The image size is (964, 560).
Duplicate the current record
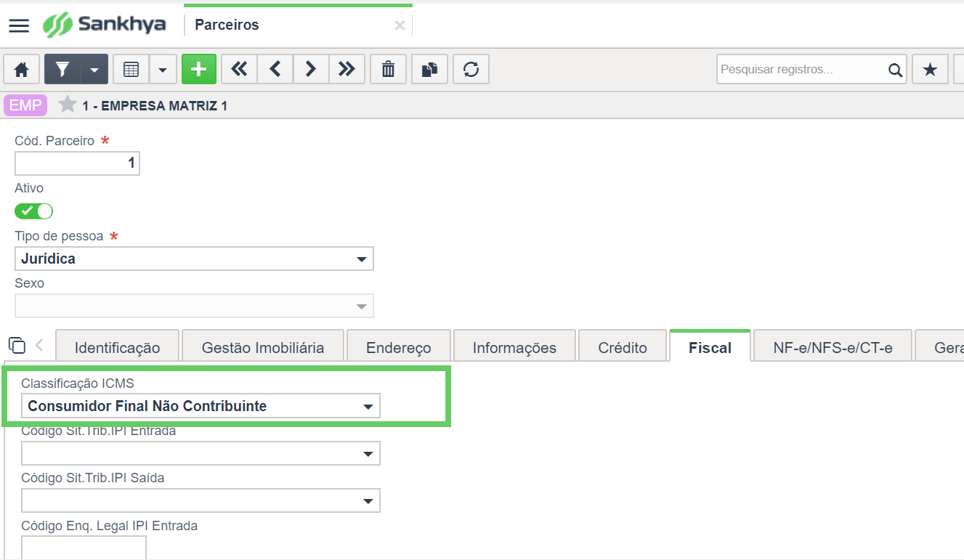point(430,69)
